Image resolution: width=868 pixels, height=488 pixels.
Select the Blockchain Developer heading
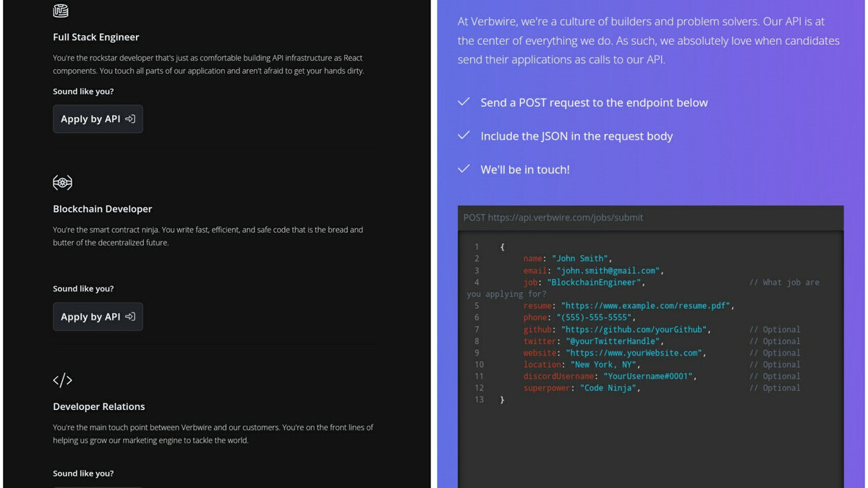(103, 209)
